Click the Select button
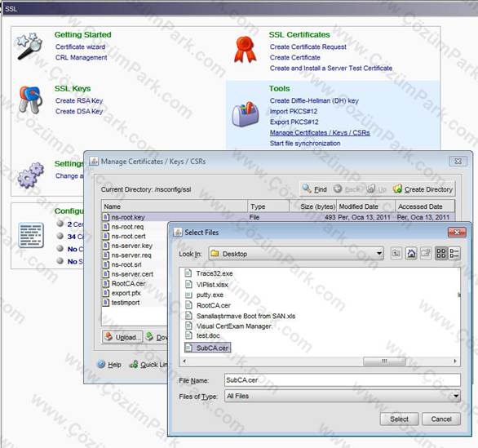 click(399, 419)
